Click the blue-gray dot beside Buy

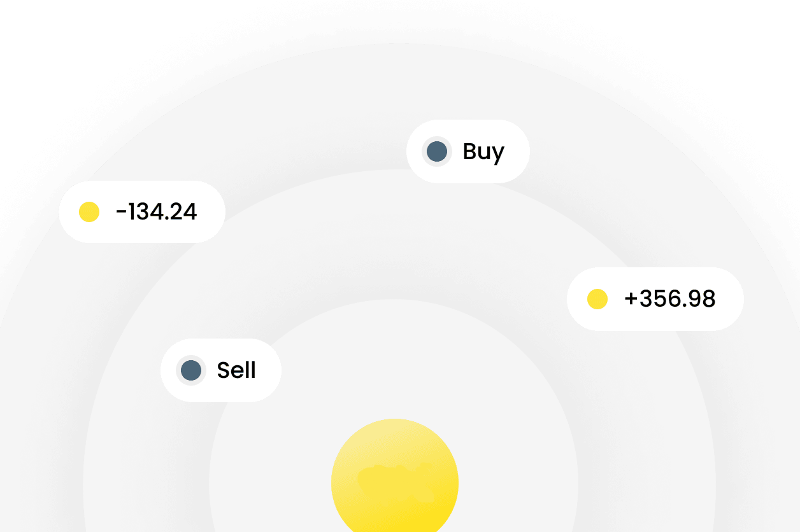coord(437,151)
